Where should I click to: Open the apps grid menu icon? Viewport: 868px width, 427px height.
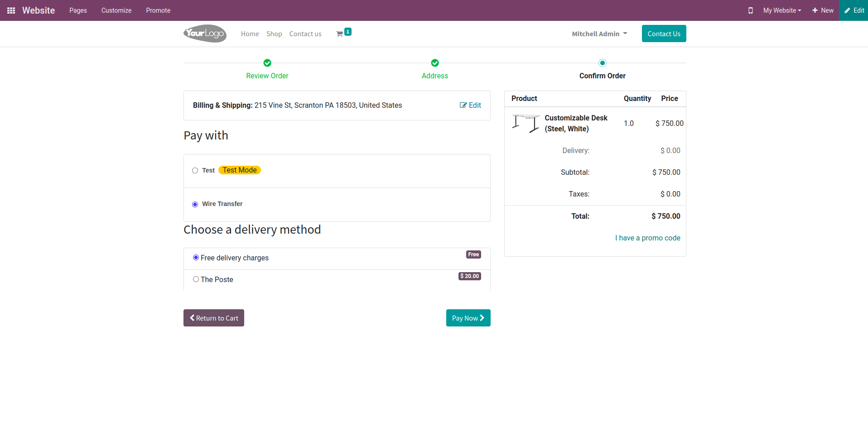(x=11, y=10)
